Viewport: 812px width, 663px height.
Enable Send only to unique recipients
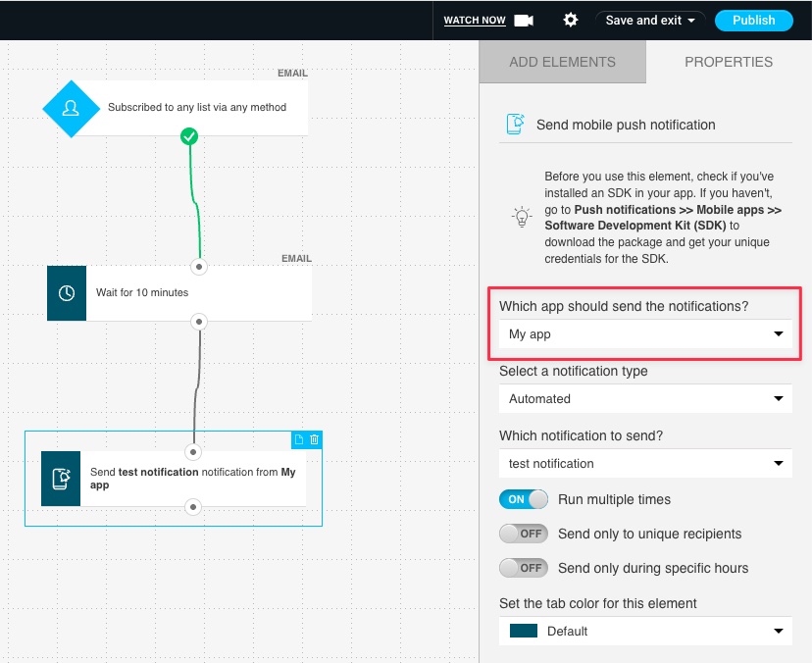pyautogui.click(x=523, y=534)
